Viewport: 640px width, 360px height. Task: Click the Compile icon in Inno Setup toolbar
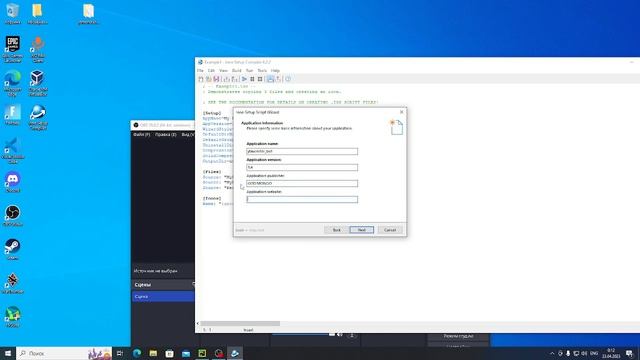tap(227, 79)
